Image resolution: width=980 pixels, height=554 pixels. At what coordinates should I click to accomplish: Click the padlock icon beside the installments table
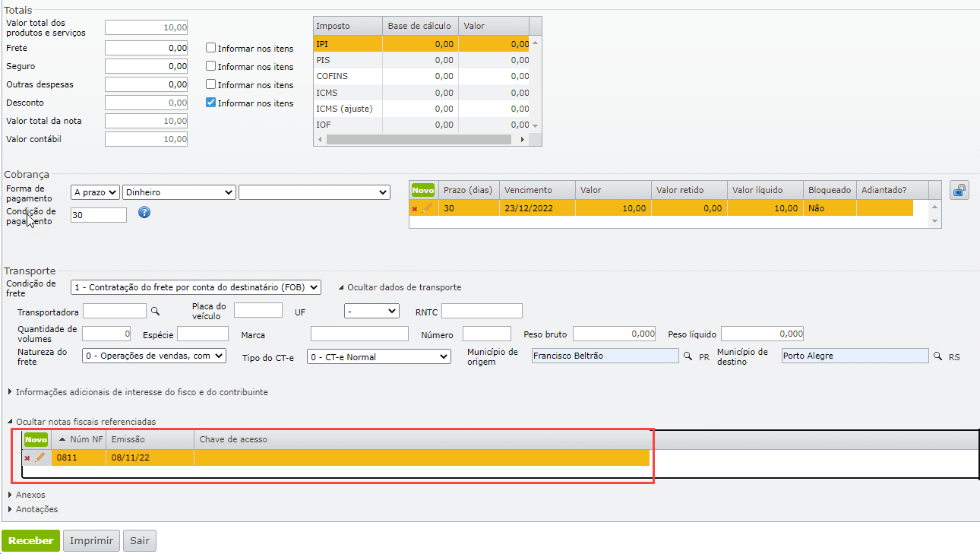(959, 191)
